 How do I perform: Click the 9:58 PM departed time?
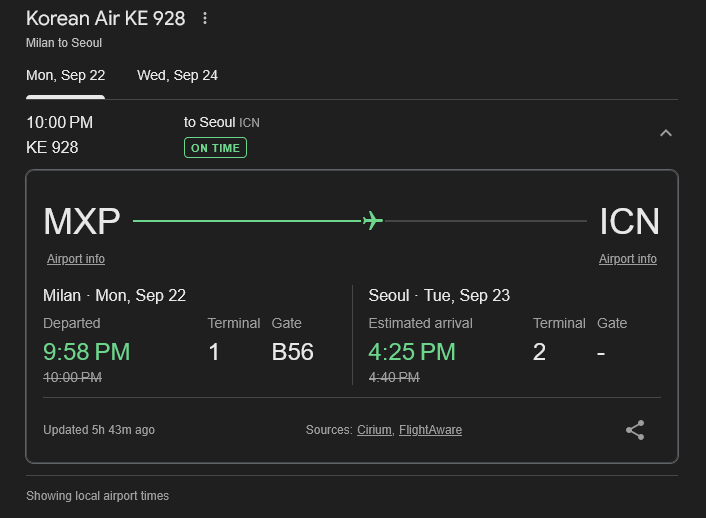point(86,352)
